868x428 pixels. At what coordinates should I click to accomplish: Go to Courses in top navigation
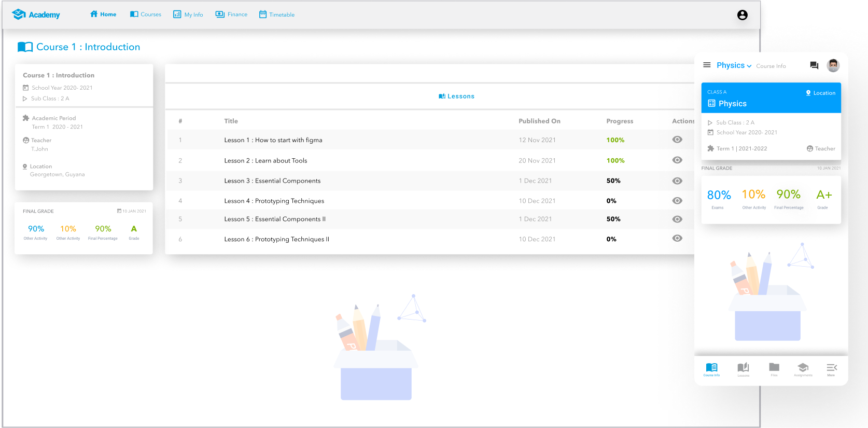(146, 15)
